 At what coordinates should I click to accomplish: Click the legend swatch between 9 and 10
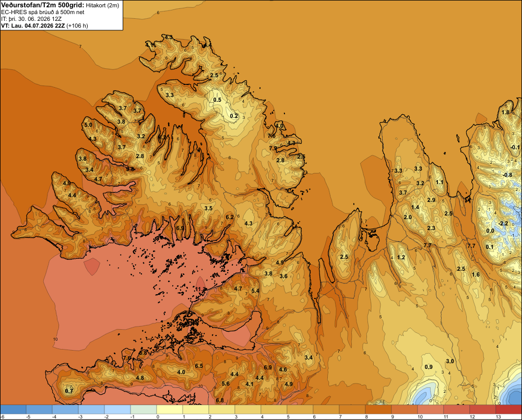click(x=404, y=409)
